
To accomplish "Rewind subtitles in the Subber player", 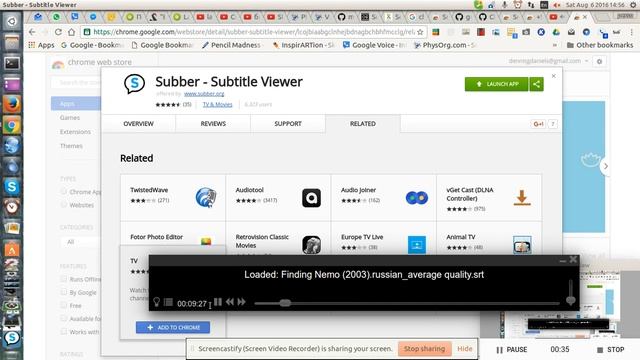I will click(230, 302).
